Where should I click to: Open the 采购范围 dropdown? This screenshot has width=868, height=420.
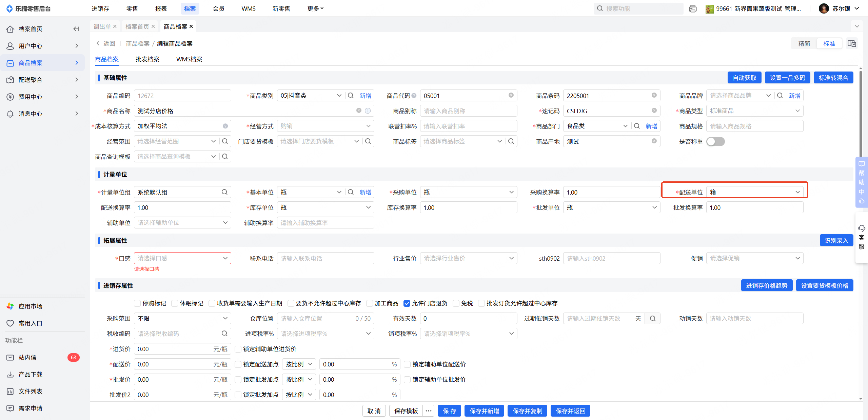(182, 318)
